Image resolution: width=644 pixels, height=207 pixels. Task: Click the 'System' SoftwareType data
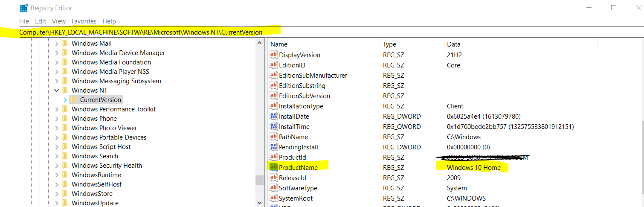tap(457, 188)
